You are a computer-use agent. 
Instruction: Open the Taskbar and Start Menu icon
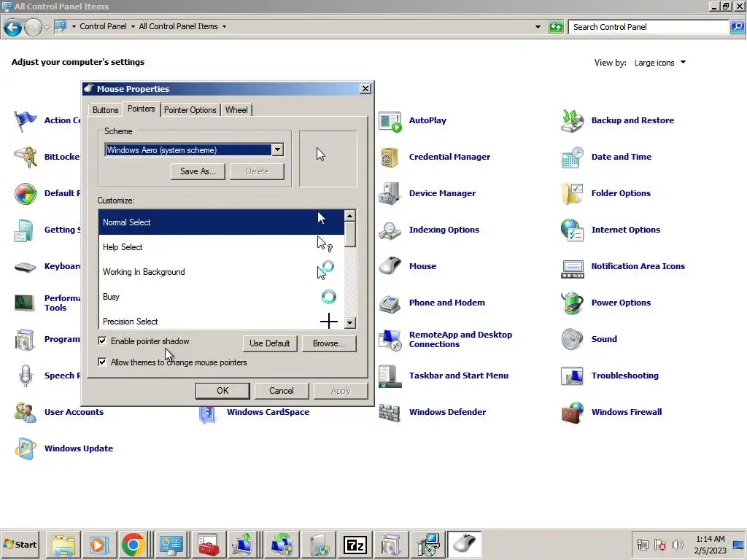point(390,376)
